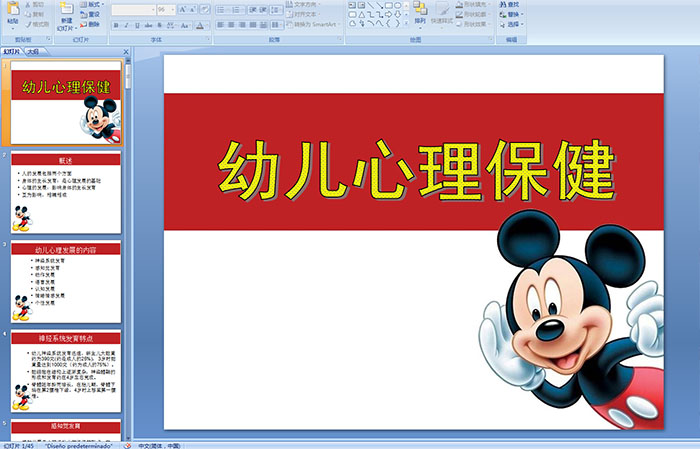Close the slide thumbnails pane

coord(126,52)
